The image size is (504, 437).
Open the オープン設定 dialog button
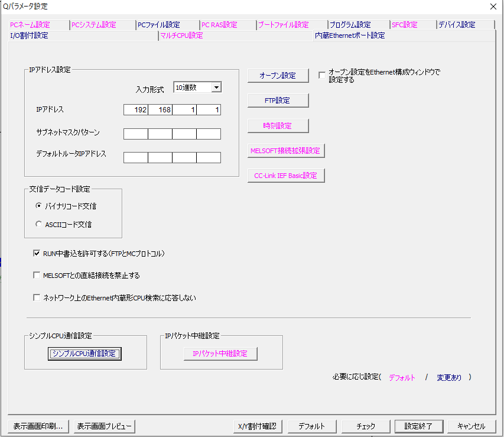(x=277, y=75)
